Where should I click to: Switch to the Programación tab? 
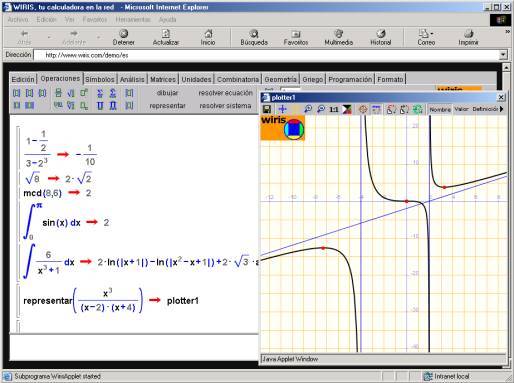[350, 79]
